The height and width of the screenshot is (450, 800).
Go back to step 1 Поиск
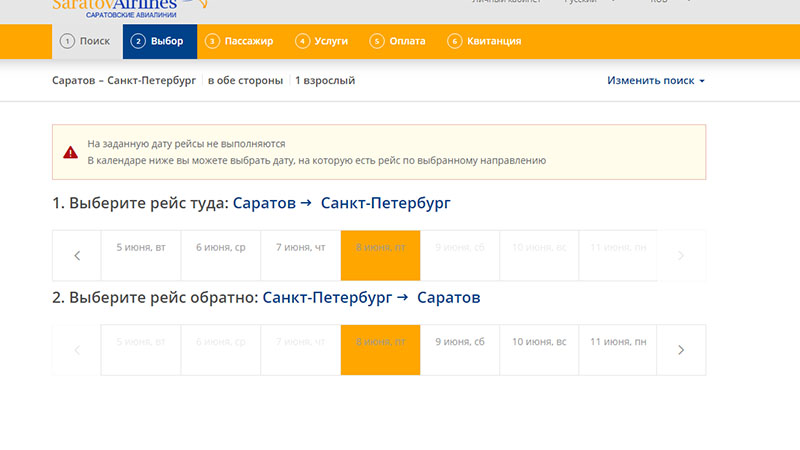tap(87, 41)
